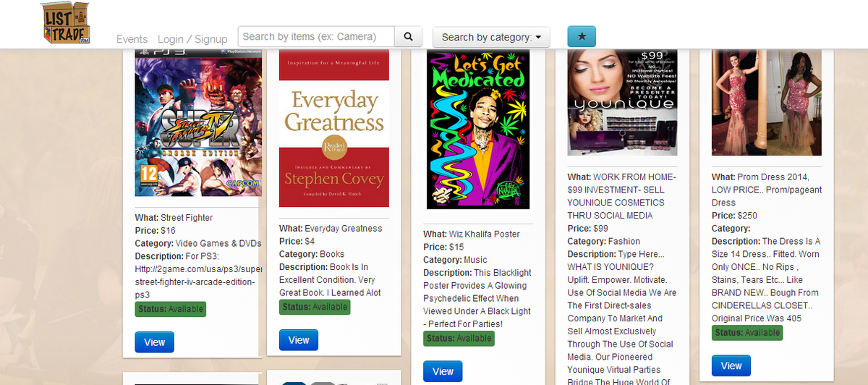
Task: Click the Video Games & DVDs category
Action: [218, 244]
